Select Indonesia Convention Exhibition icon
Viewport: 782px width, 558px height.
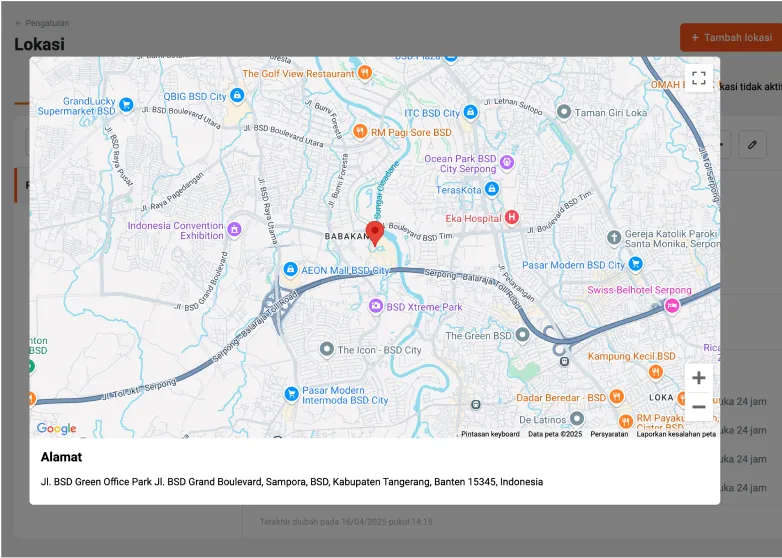click(x=234, y=229)
